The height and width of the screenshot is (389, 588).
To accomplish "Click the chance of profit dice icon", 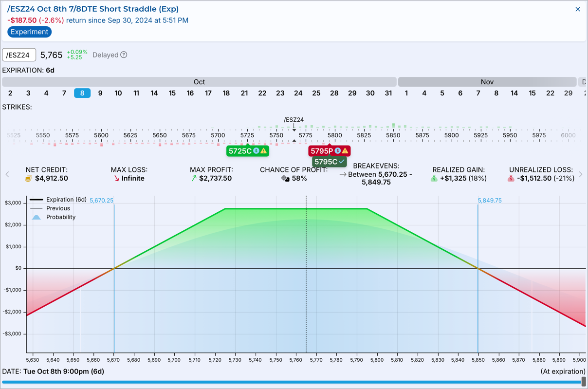I will pyautogui.click(x=285, y=179).
